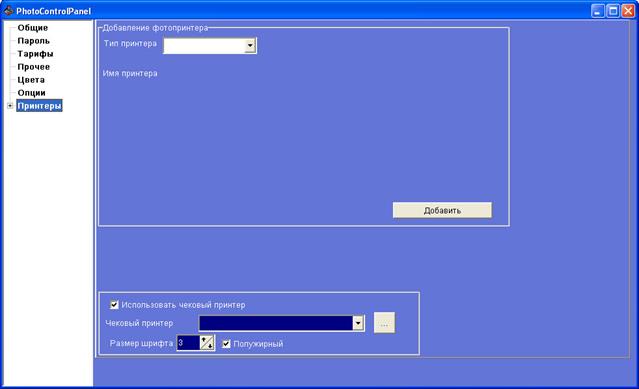Click the PhotoControlPanel title bar app icon
Image resolution: width=639 pixels, height=389 pixels.
pyautogui.click(x=9, y=10)
